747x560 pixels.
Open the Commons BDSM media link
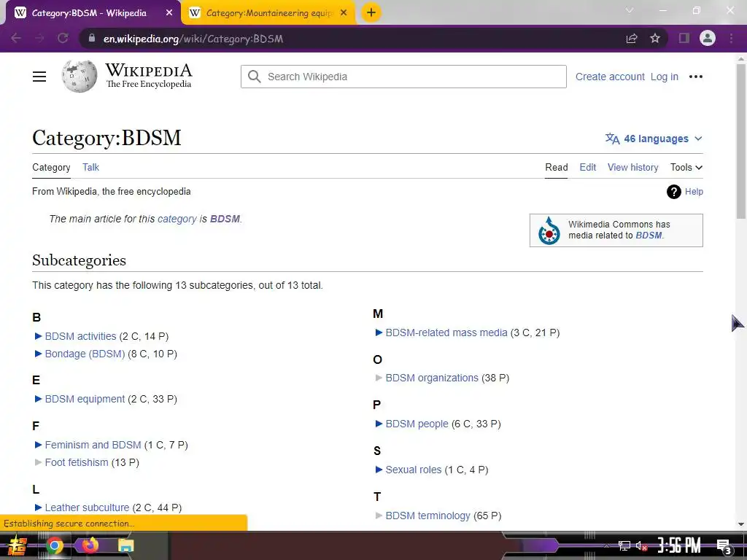coord(649,236)
